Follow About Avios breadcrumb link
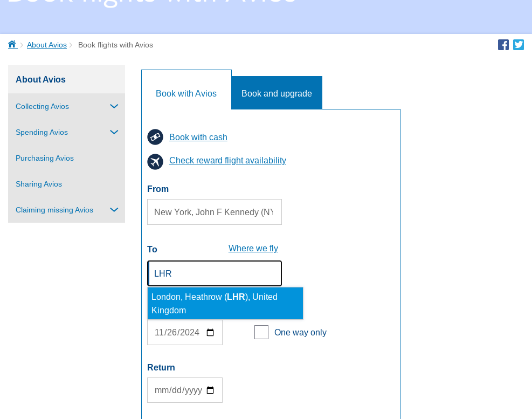Image resolution: width=532 pixels, height=419 pixels. [47, 45]
